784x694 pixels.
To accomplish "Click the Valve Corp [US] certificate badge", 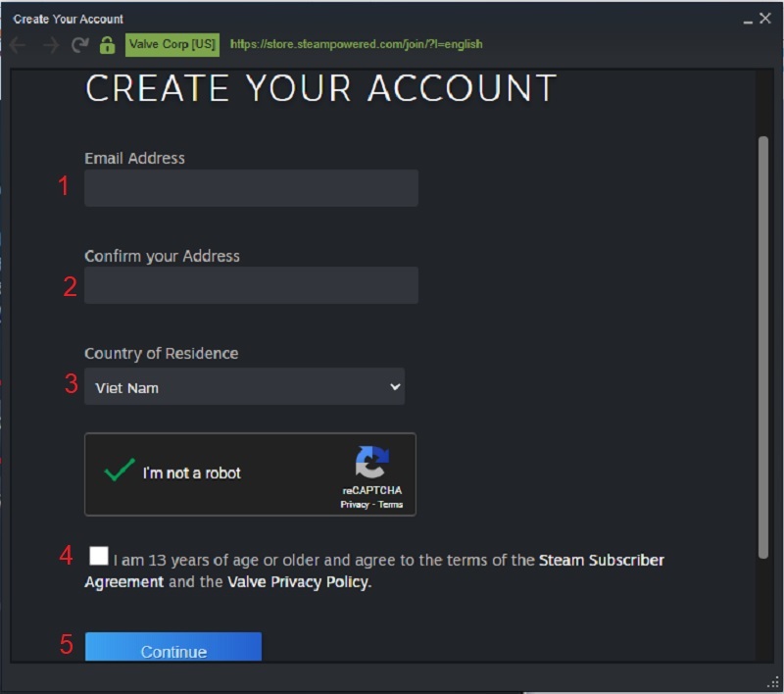I will click(172, 44).
